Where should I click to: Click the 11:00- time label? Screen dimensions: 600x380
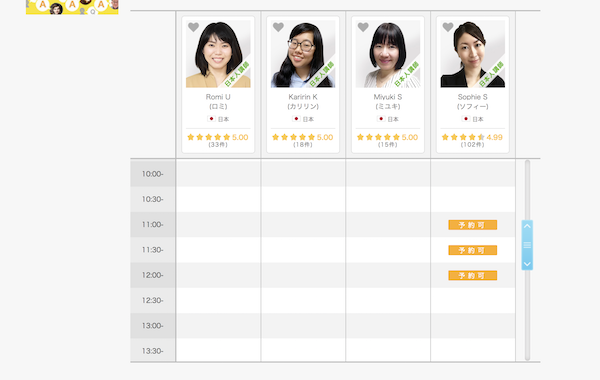click(153, 224)
